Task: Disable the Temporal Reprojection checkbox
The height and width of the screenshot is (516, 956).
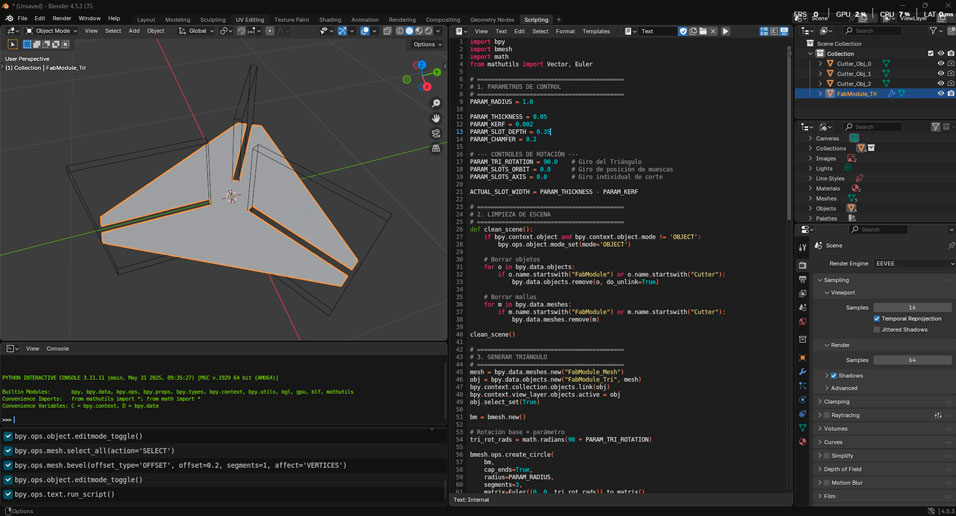Action: point(877,318)
